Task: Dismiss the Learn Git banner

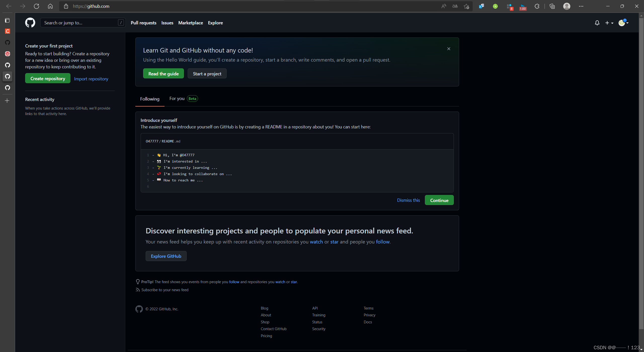Action: pos(449,49)
